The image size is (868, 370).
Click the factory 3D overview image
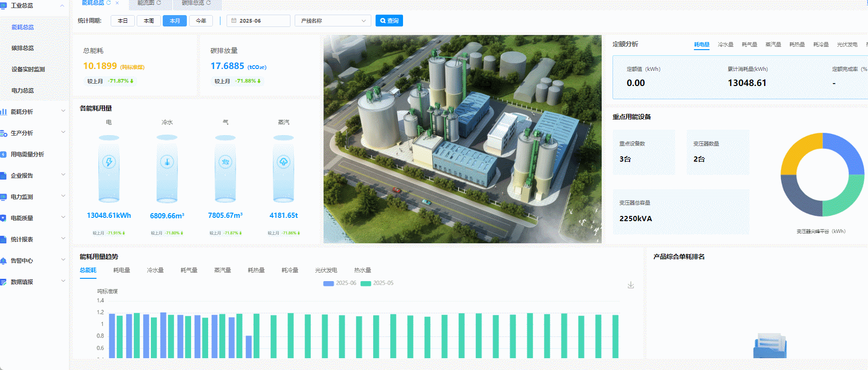tap(462, 139)
